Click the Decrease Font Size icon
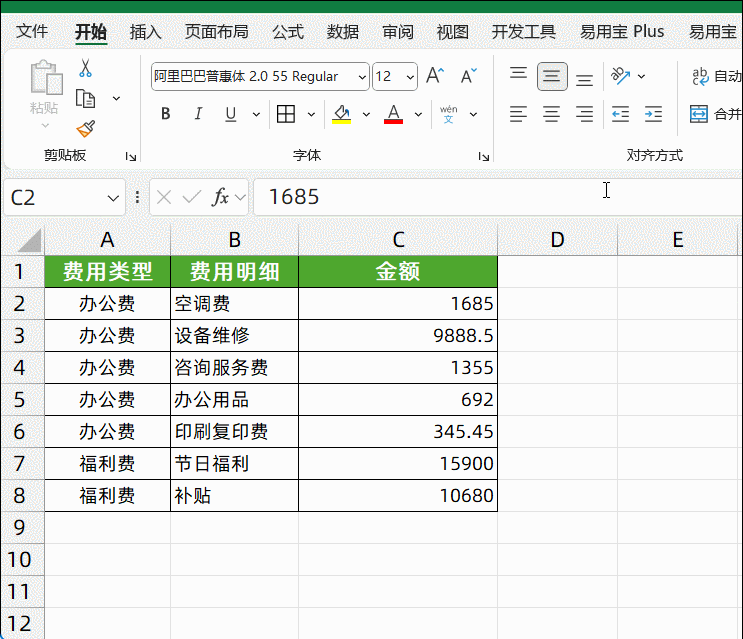 click(x=468, y=76)
